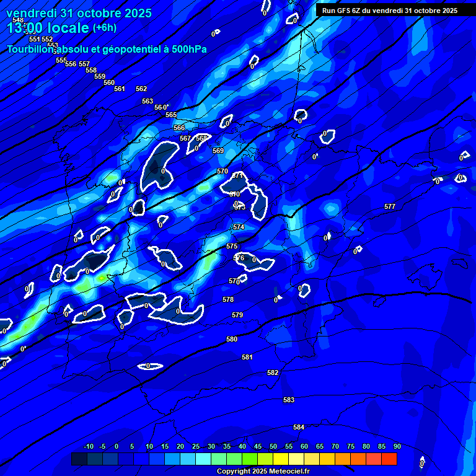This screenshot has height=476, width=476.
Task: Click the (+6h) forecast offset label
Action: click(x=104, y=27)
